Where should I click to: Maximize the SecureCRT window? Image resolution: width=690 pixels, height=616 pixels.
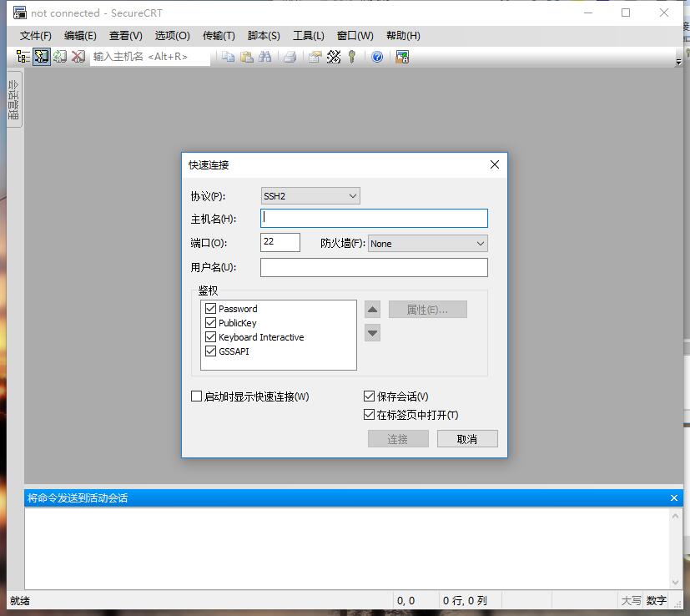pos(626,13)
